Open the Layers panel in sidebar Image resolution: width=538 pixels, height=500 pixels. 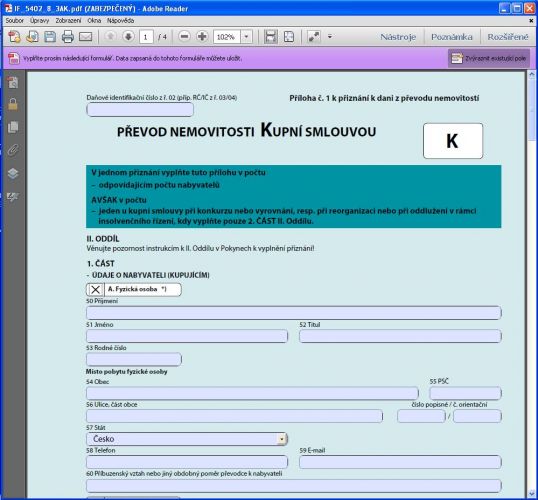tap(13, 173)
